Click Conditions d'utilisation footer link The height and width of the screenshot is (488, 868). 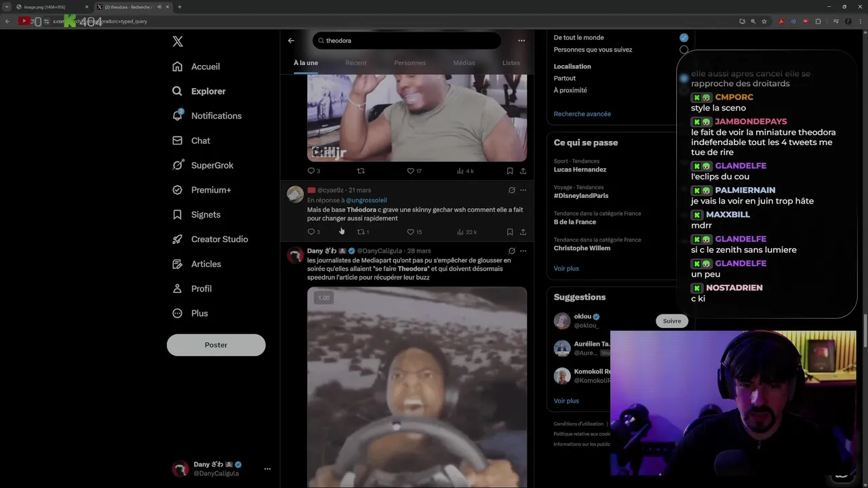tap(578, 424)
